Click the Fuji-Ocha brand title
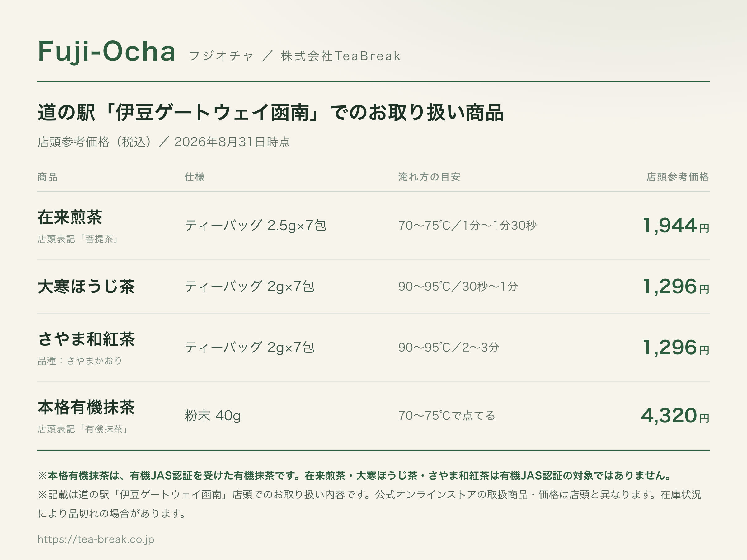 107,52
